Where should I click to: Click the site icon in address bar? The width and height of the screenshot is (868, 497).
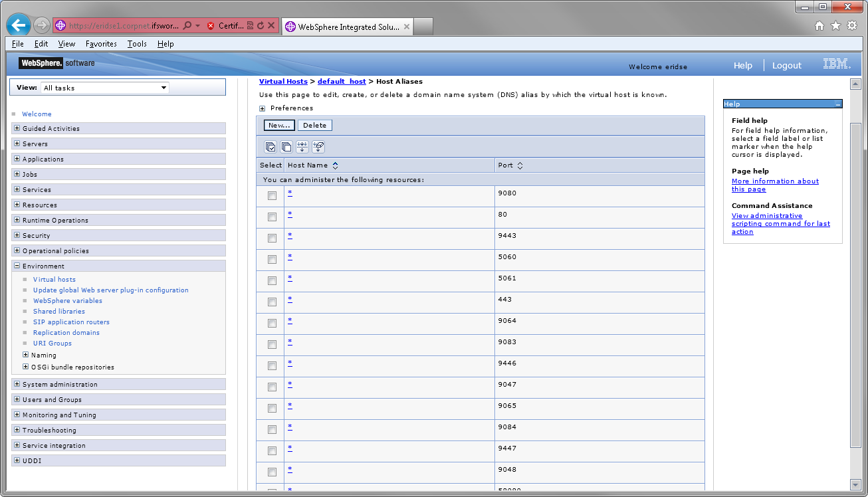pos(60,26)
